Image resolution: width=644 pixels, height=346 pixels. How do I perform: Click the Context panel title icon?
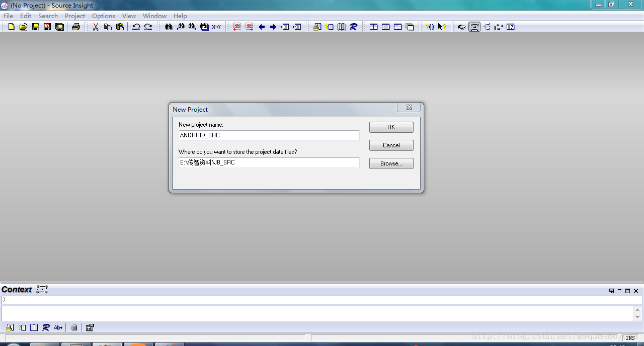pos(42,289)
